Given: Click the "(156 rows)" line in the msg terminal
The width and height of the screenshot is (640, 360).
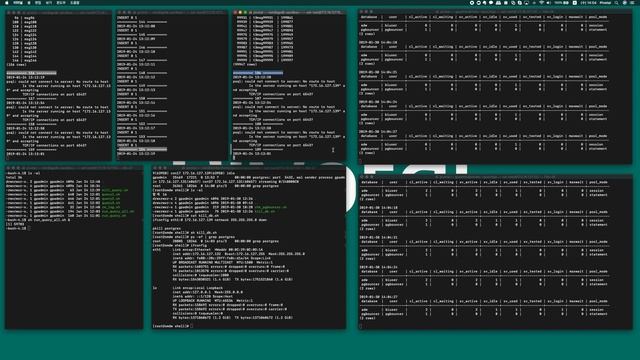Looking at the screenshot, I should (16, 64).
